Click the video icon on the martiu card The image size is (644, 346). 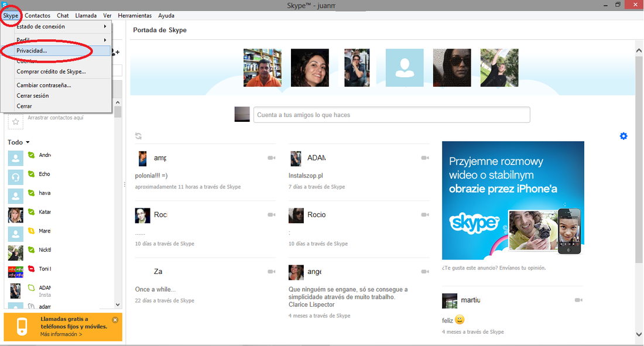click(578, 300)
